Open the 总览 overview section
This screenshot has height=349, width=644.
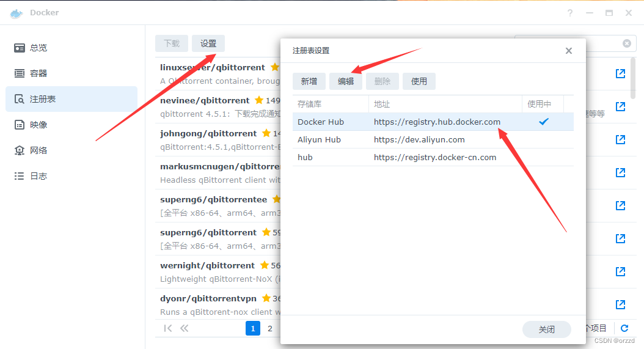click(71, 48)
